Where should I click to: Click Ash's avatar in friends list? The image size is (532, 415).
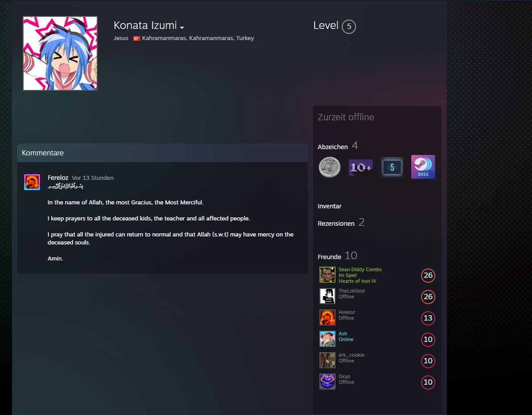click(x=327, y=339)
